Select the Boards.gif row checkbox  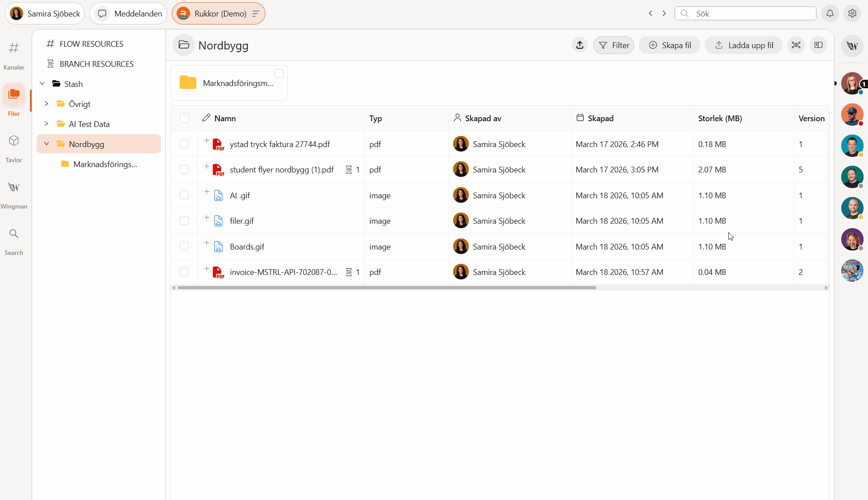coord(184,246)
